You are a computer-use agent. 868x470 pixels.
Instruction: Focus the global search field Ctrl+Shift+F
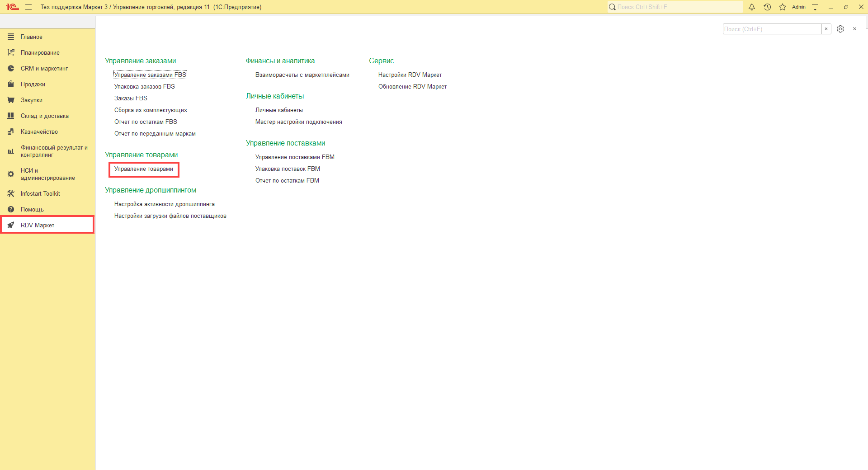pos(675,7)
